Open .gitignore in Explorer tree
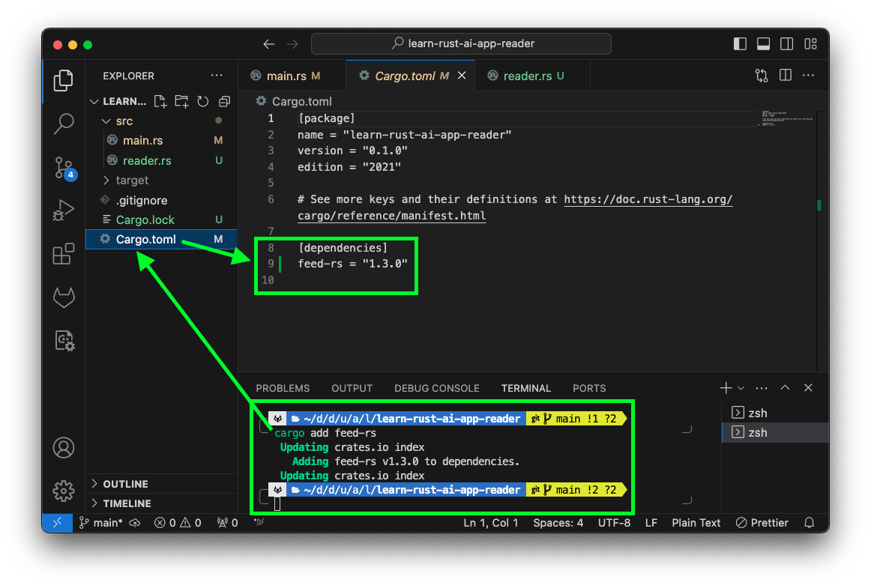 click(162, 200)
